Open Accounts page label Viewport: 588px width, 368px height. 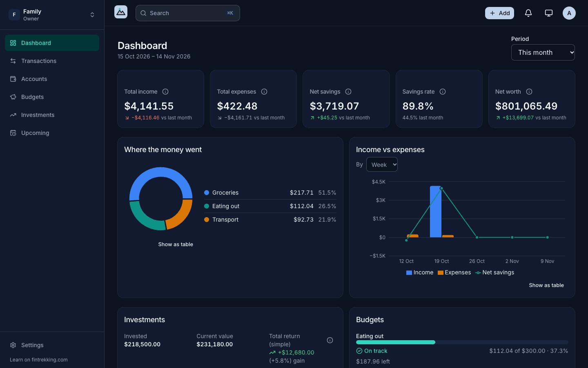point(34,79)
